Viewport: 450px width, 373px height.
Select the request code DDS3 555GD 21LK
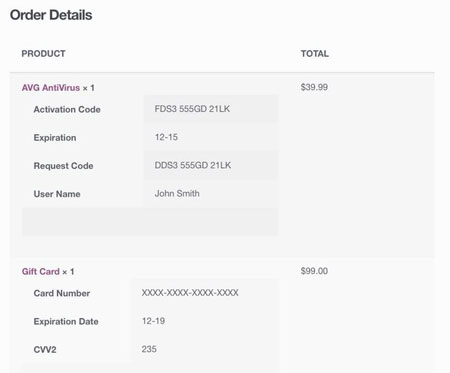point(193,165)
